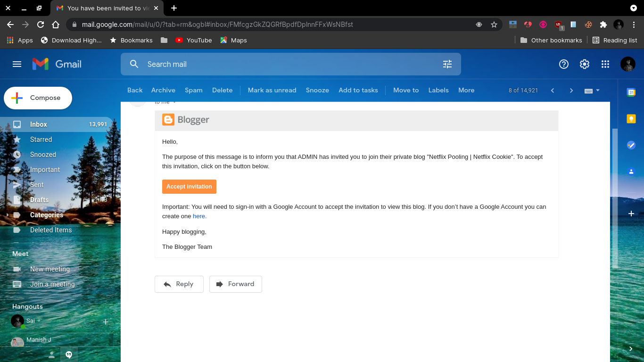Get add-ons with the plus icon
This screenshot has width=644, height=362.
click(x=631, y=214)
